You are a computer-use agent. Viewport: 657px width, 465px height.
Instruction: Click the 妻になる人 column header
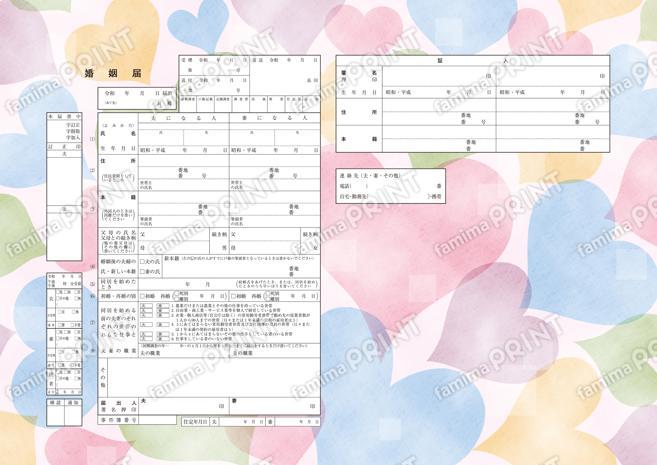(x=275, y=118)
